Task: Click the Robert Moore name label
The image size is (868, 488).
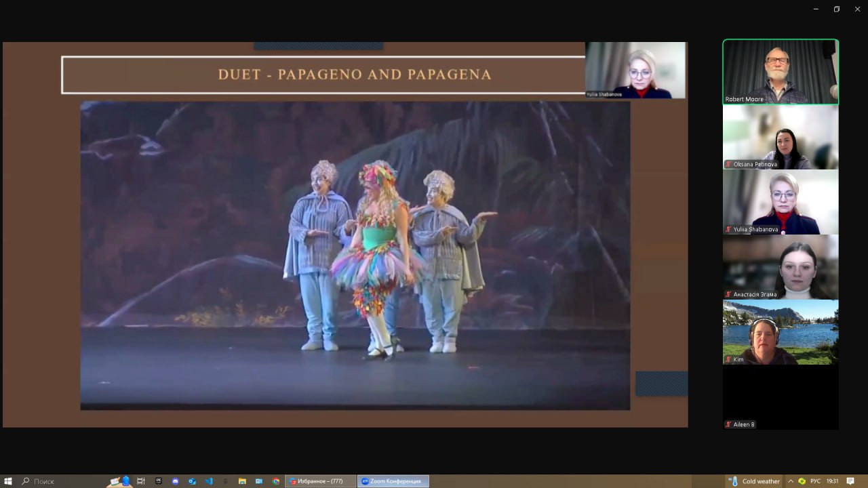Action: [x=745, y=100]
